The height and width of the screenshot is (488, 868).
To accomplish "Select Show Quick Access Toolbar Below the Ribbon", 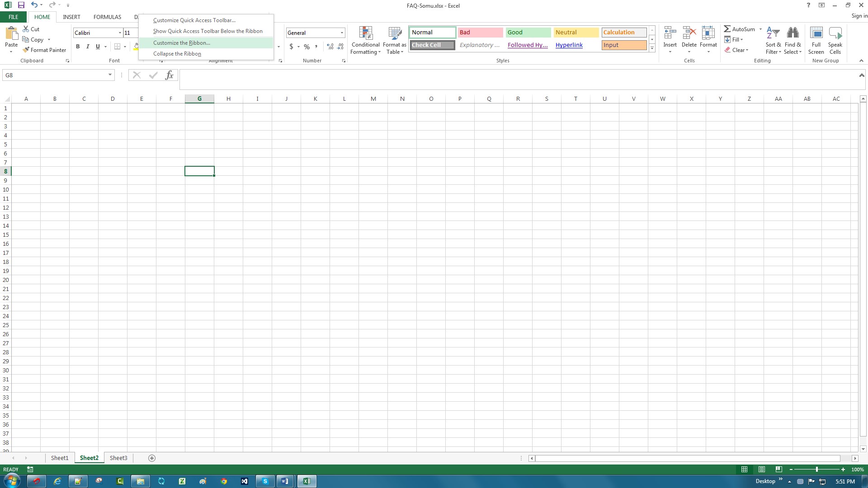I will point(208,31).
